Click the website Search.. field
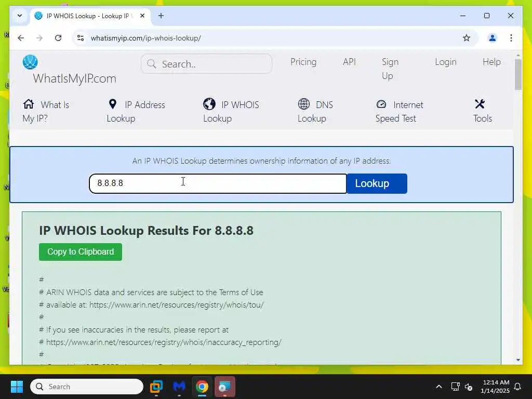 coord(206,64)
